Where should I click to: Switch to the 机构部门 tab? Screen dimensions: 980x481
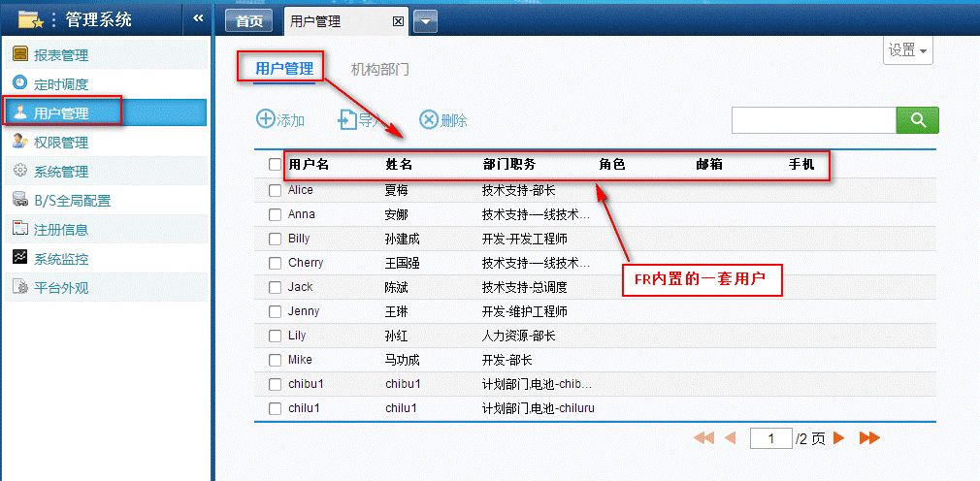[379, 69]
